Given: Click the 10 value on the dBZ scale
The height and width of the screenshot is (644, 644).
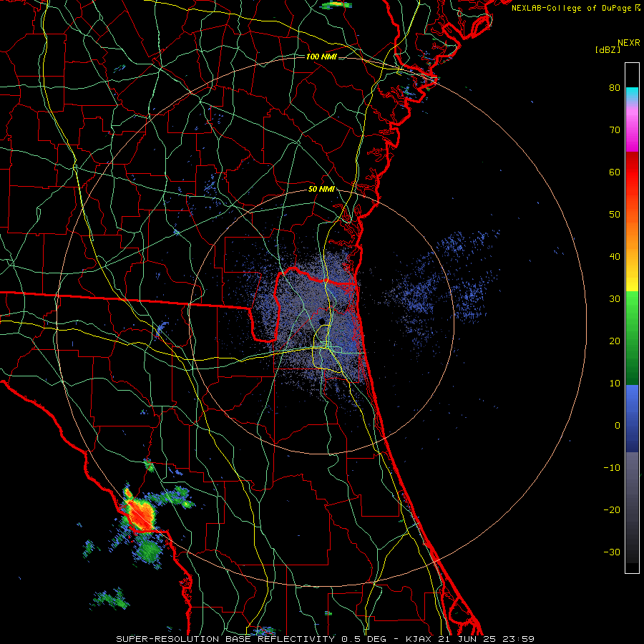Looking at the screenshot, I should click(615, 384).
